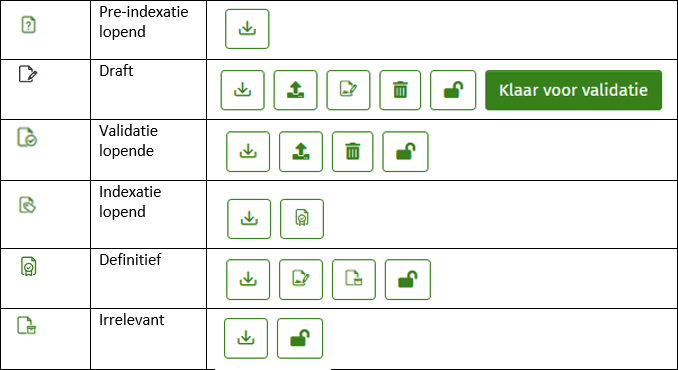Delete document in Validatie lopende row

point(352,151)
